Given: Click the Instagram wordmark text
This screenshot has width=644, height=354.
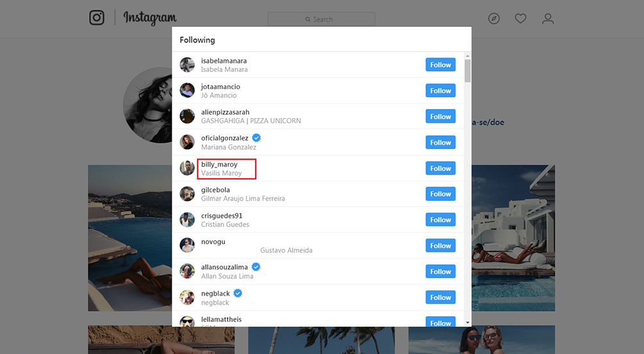Looking at the screenshot, I should 150,18.
